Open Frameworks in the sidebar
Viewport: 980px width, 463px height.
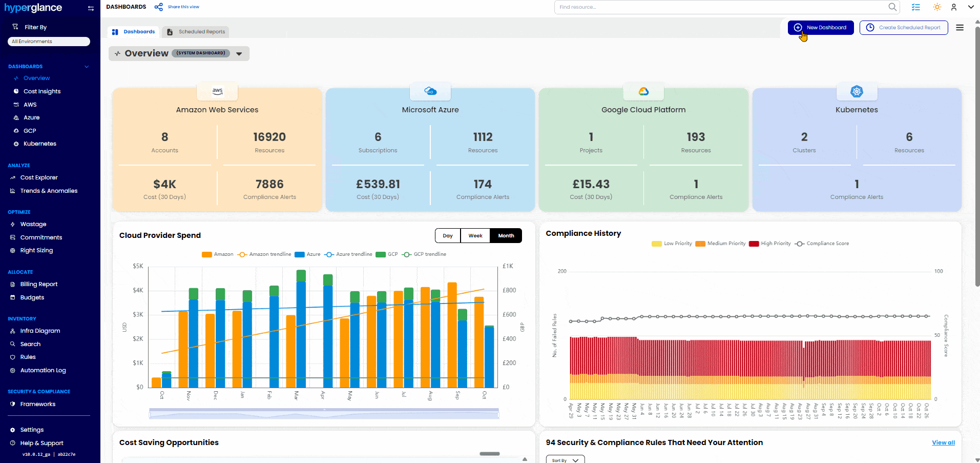[x=37, y=404]
